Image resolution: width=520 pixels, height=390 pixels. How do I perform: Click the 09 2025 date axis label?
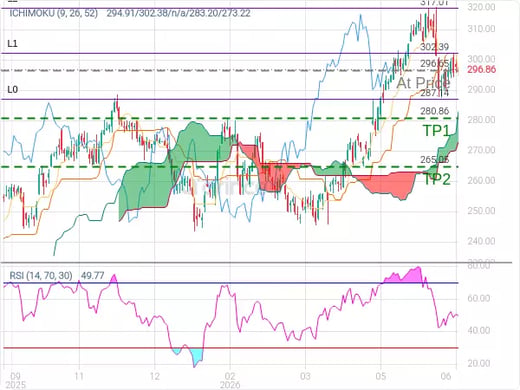click(x=16, y=380)
